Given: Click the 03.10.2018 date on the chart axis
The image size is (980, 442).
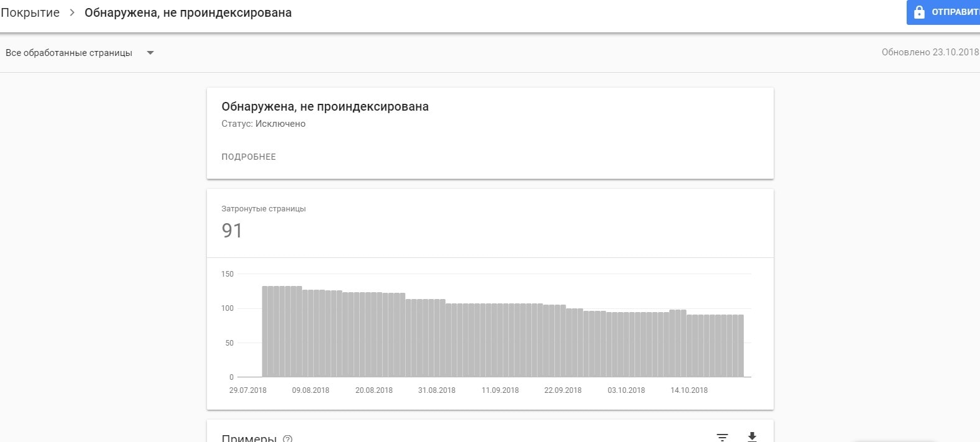Looking at the screenshot, I should point(626,390).
